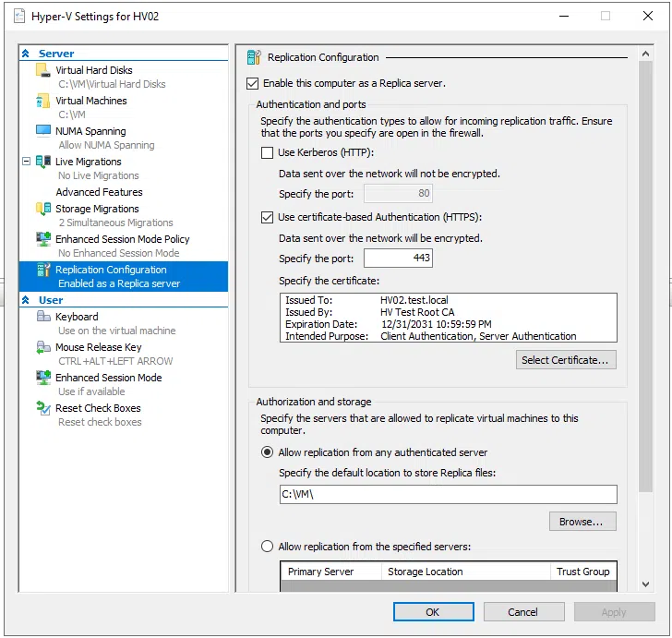Click the Virtual Machines icon
The height and width of the screenshot is (638, 672).
click(42, 101)
